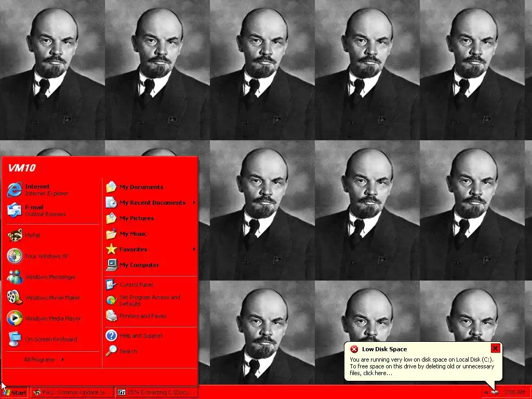Select the Control Panel menu entry text

136,285
